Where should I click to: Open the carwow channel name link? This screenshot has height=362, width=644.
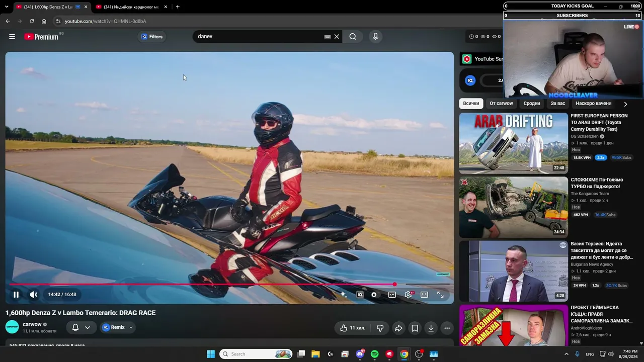32,324
